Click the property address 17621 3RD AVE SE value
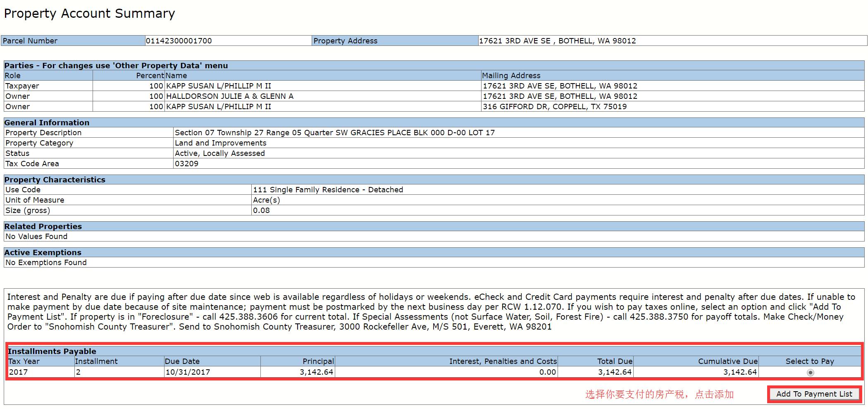Image resolution: width=868 pixels, height=409 pixels. pyautogui.click(x=557, y=41)
